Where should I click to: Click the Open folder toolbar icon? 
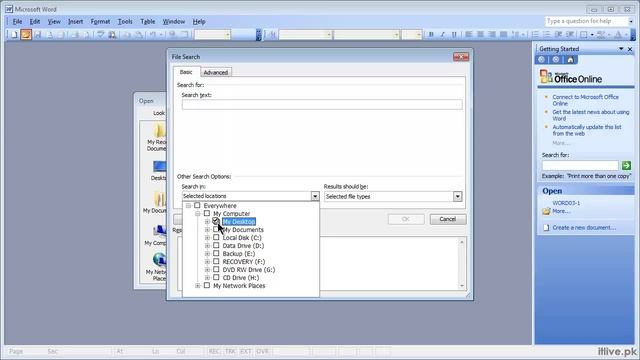[x=26, y=35]
